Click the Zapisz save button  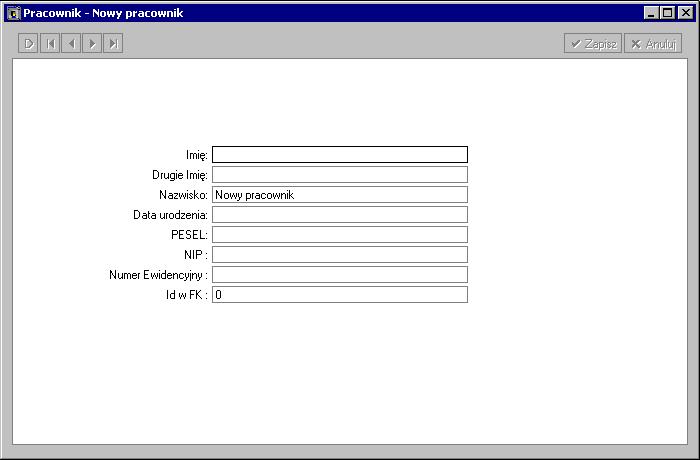tap(593, 43)
